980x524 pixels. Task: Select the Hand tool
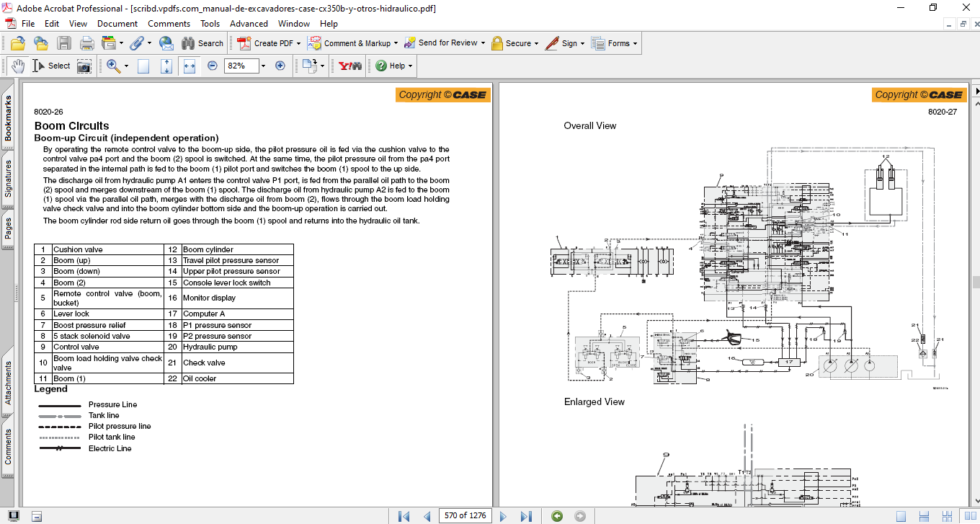pos(17,66)
